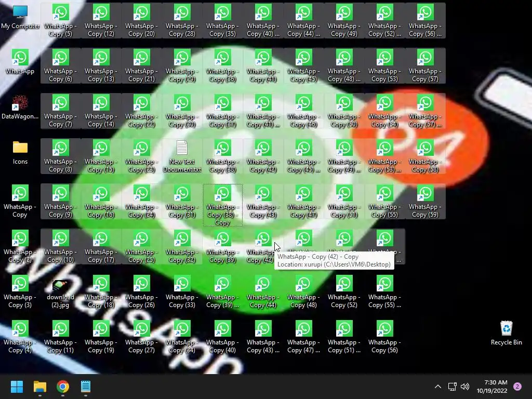Select the original WhatsApp shortcut icon

pyautogui.click(x=20, y=62)
